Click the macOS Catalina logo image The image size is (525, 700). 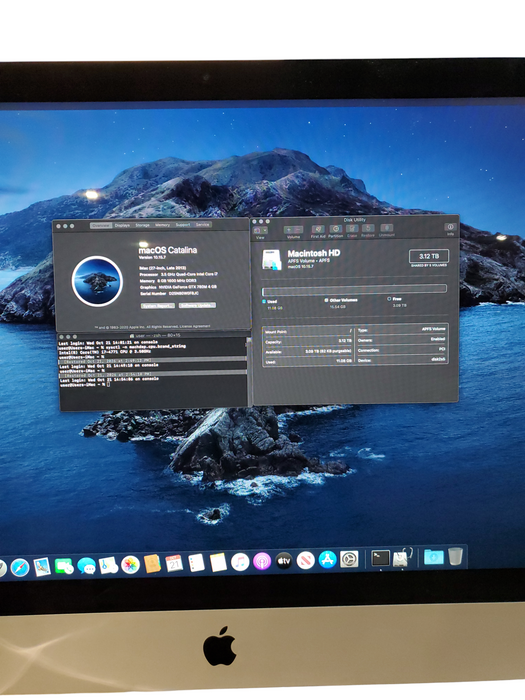point(97,281)
